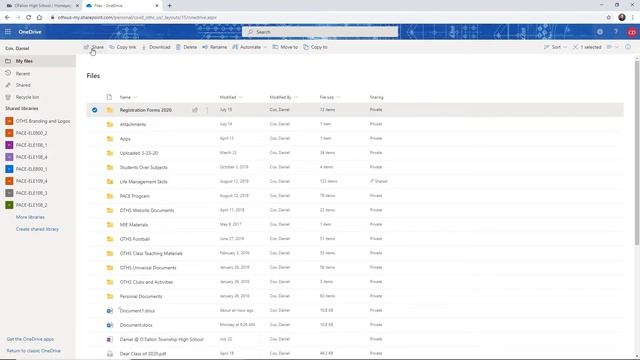Viewport: 640px width, 360px height.
Task: Open the view options dropdown
Action: 612,47
